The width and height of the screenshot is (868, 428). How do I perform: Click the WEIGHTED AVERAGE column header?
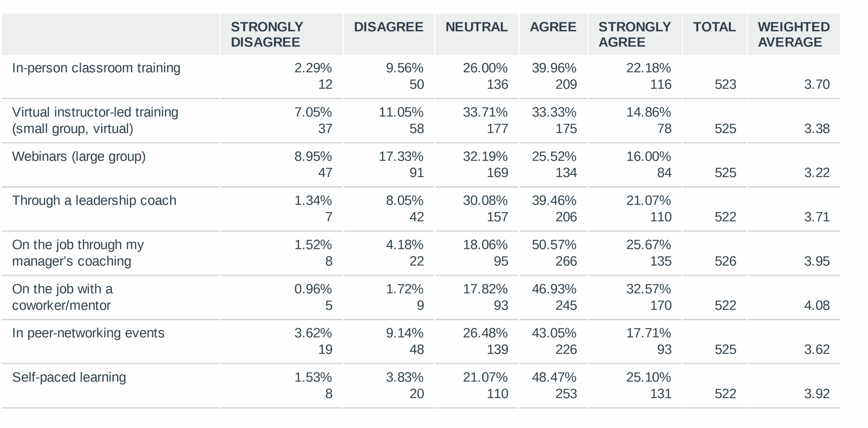794,34
